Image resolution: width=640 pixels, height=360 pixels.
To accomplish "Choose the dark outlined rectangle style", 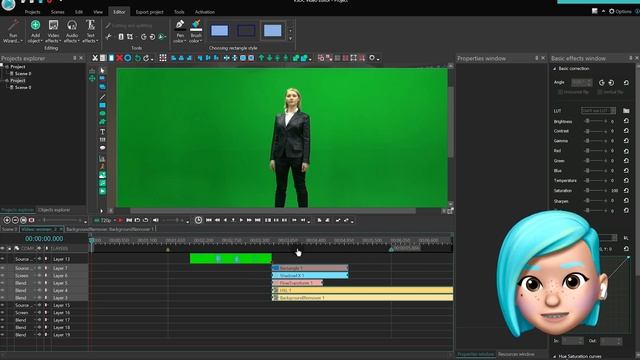I will click(x=246, y=31).
